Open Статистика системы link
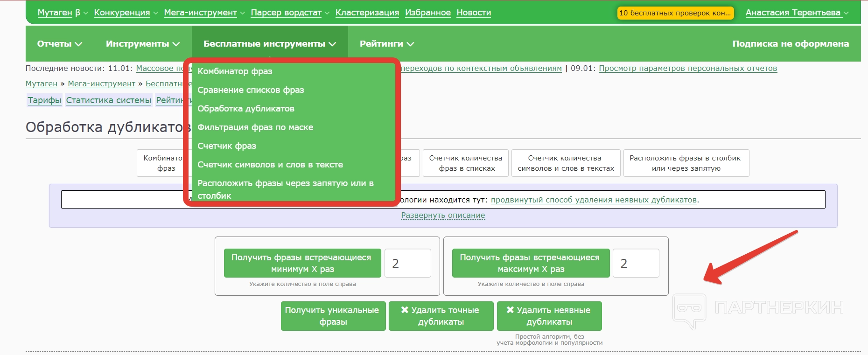Viewport: 868px width, 355px height. pos(109,100)
